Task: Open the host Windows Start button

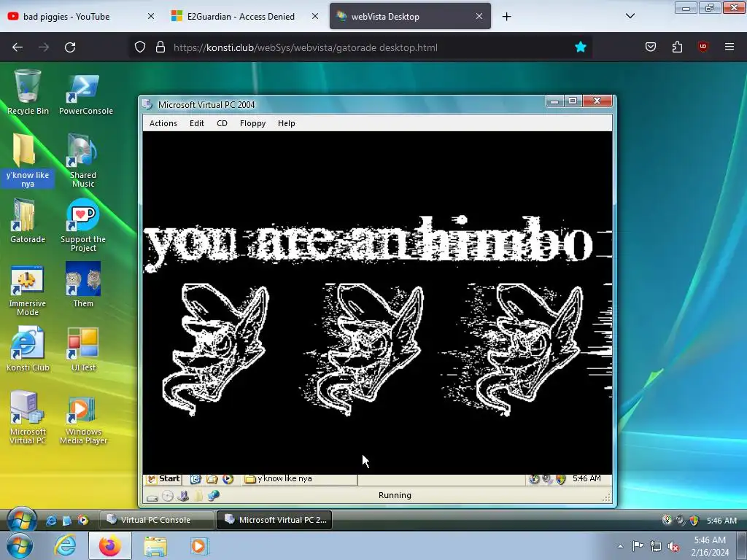Action: tap(20, 546)
